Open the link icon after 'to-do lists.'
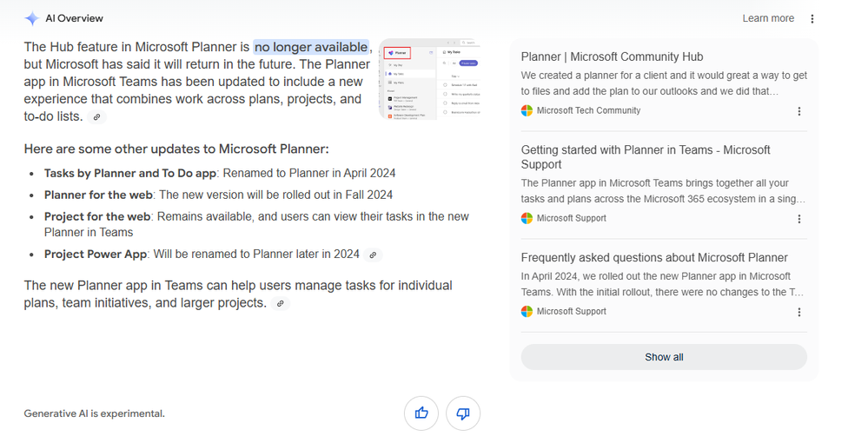The image size is (868, 443). (96, 117)
